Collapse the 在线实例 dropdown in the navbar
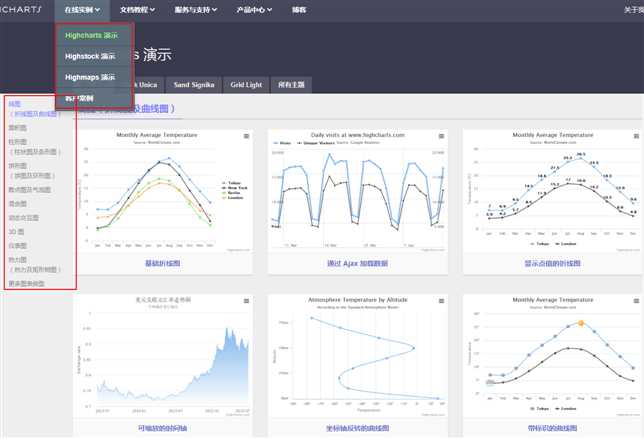Screen dimensions: 644x438 click(x=82, y=9)
